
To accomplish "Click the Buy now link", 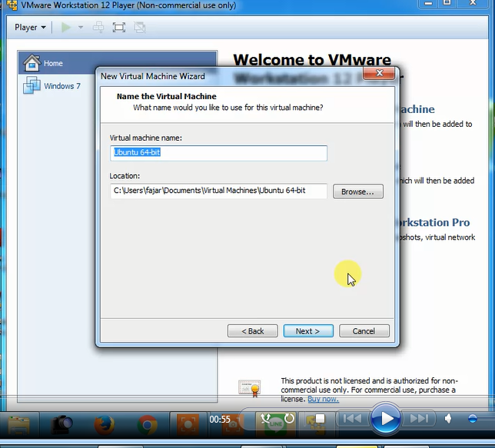I will click(x=324, y=399).
